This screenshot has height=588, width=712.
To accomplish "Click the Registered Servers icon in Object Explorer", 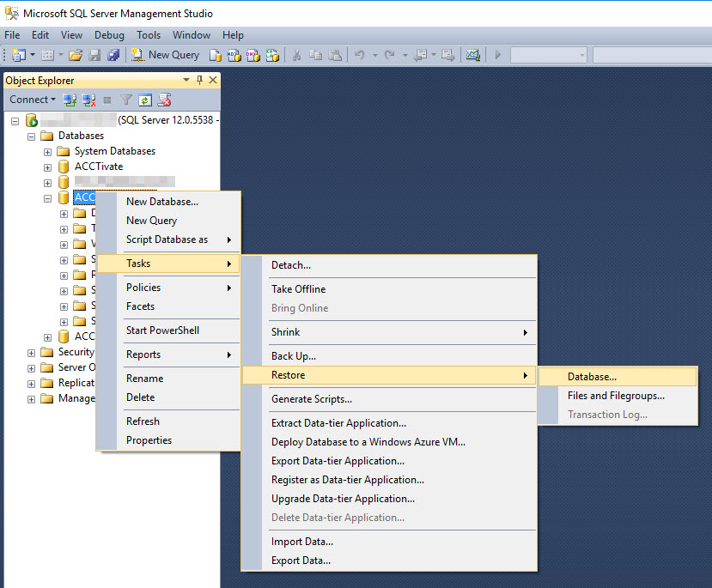I will point(164,100).
